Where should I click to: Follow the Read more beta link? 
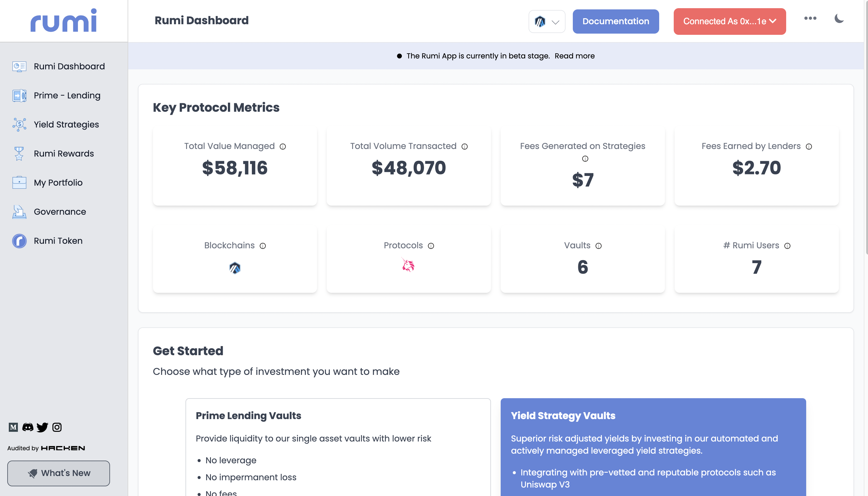click(574, 56)
